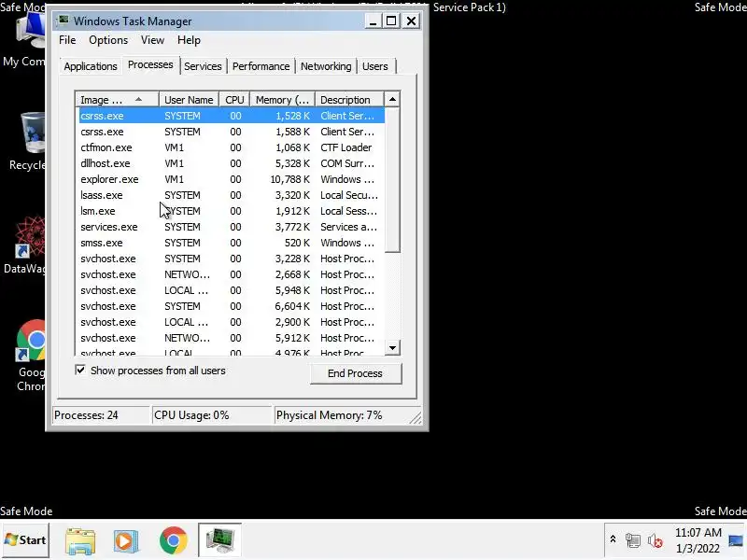The image size is (747, 560).
Task: Click the End Process button
Action: point(356,373)
